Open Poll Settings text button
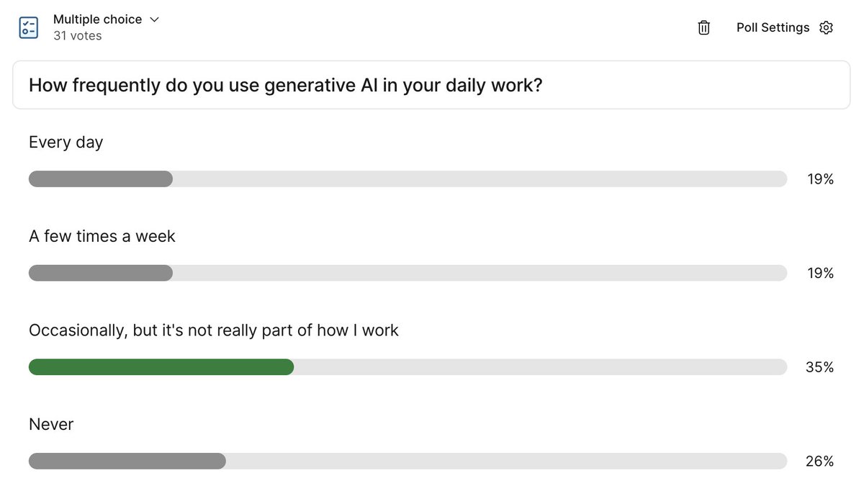 pos(773,27)
